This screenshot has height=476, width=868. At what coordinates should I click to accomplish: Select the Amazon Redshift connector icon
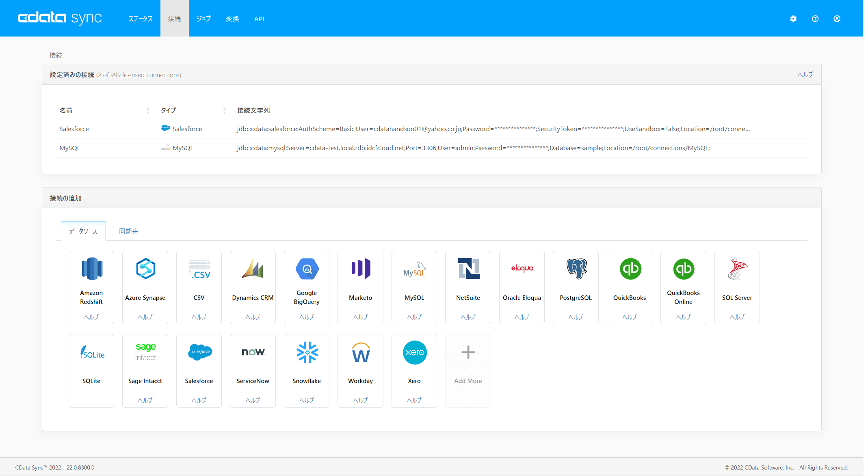(x=91, y=269)
